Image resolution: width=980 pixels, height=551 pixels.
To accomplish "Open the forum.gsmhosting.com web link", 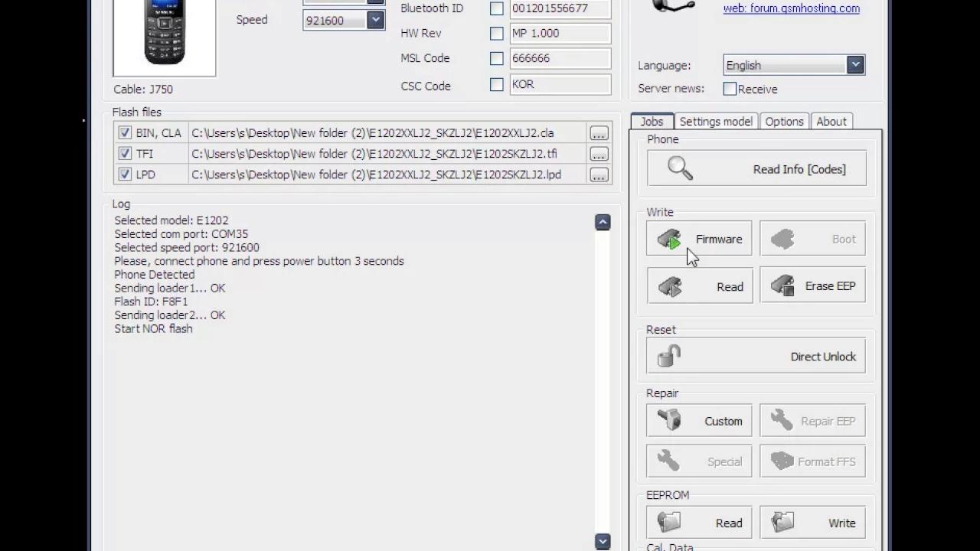I will (x=791, y=8).
